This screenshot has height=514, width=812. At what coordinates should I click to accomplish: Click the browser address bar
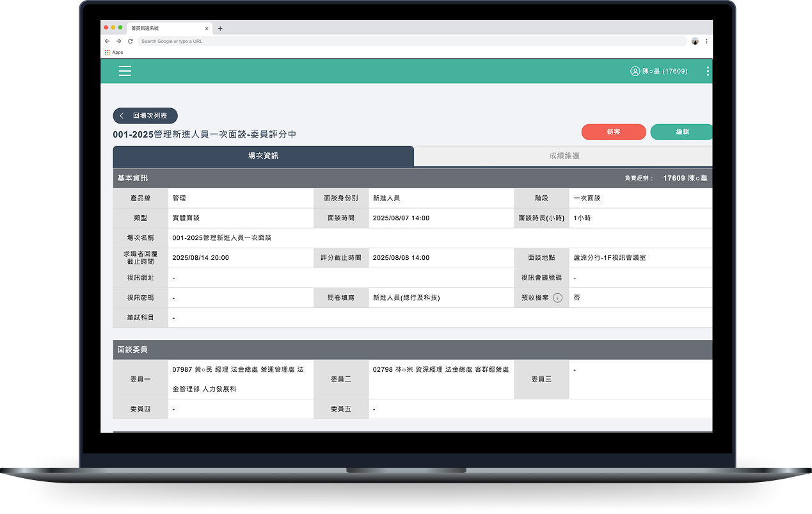tap(410, 41)
